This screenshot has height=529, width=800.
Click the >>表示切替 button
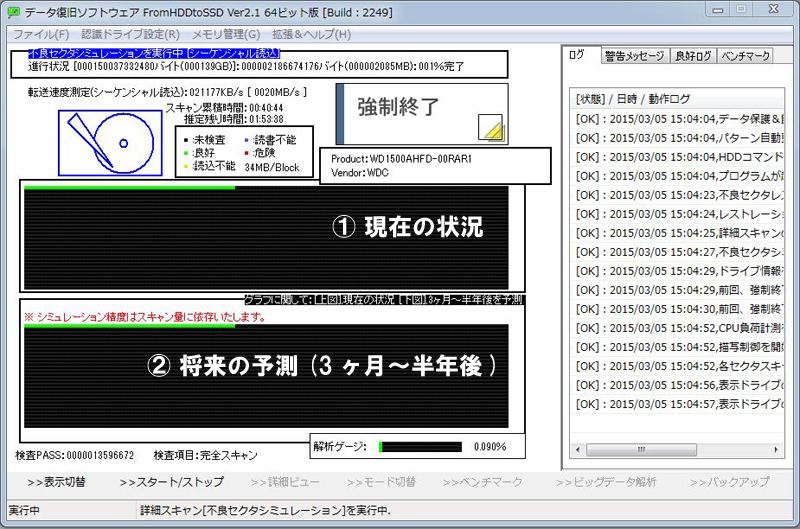point(56,482)
